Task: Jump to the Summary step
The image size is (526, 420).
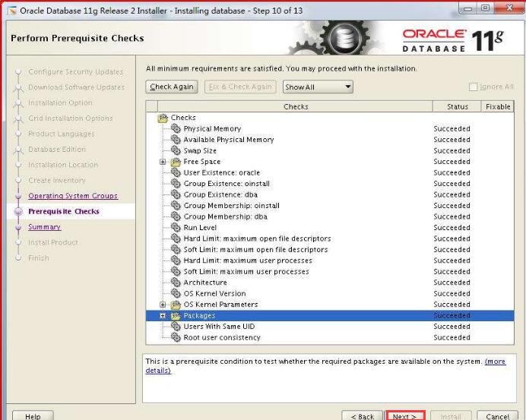Action: (x=44, y=227)
